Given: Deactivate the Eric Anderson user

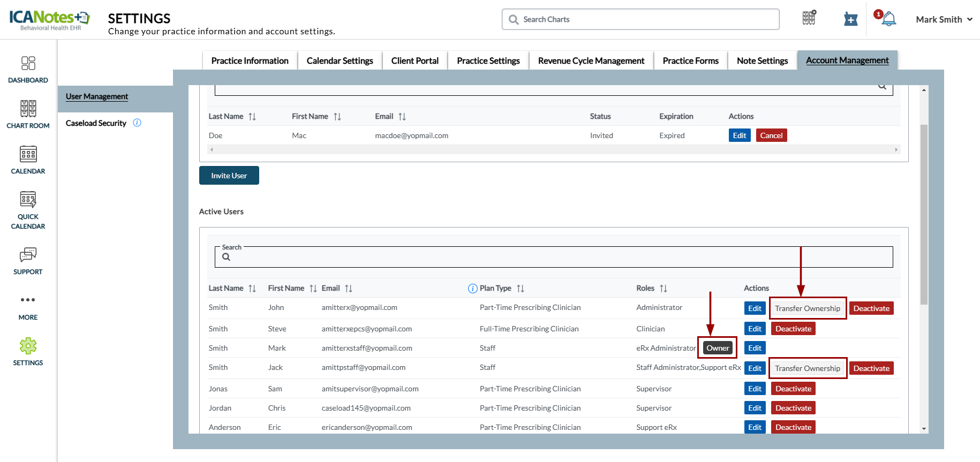Looking at the screenshot, I should click(x=793, y=427).
